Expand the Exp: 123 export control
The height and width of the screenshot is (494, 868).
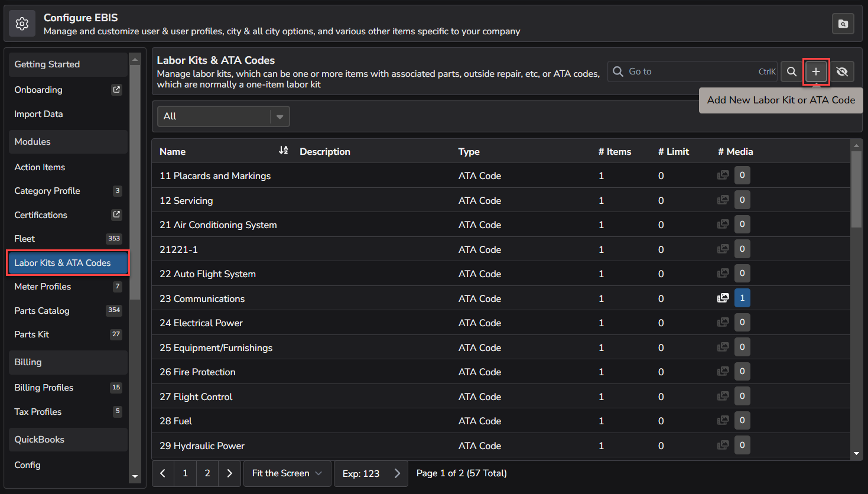tap(371, 473)
